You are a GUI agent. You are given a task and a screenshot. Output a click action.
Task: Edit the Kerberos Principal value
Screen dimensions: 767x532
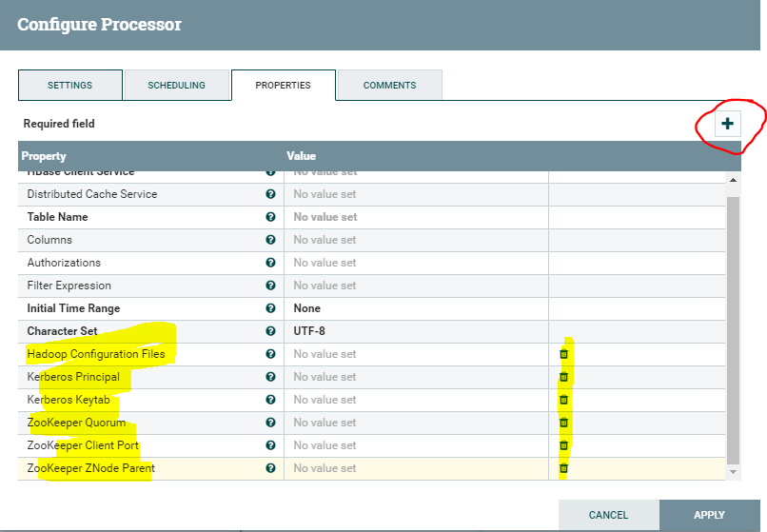coord(416,377)
